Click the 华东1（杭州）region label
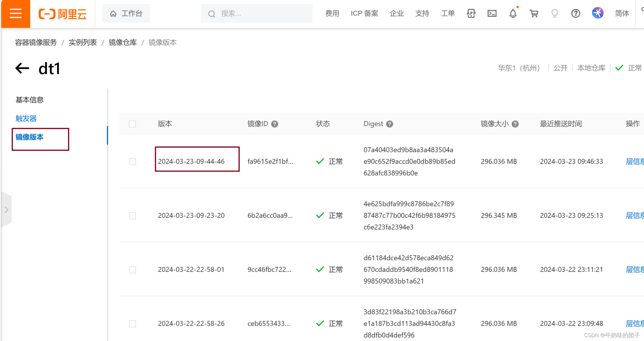Image resolution: width=644 pixels, height=341 pixels. pyautogui.click(x=519, y=68)
